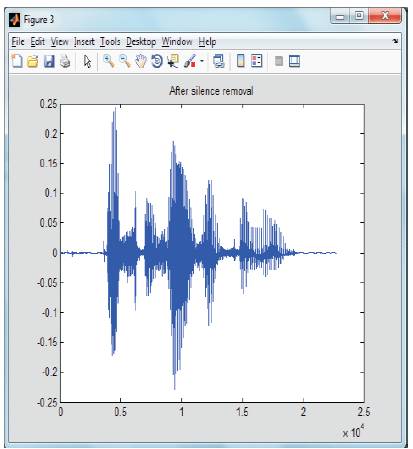Open the File menu

18,42
